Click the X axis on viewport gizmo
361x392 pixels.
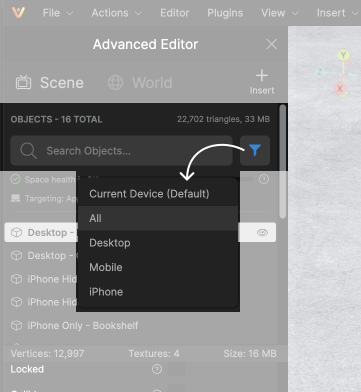click(340, 89)
